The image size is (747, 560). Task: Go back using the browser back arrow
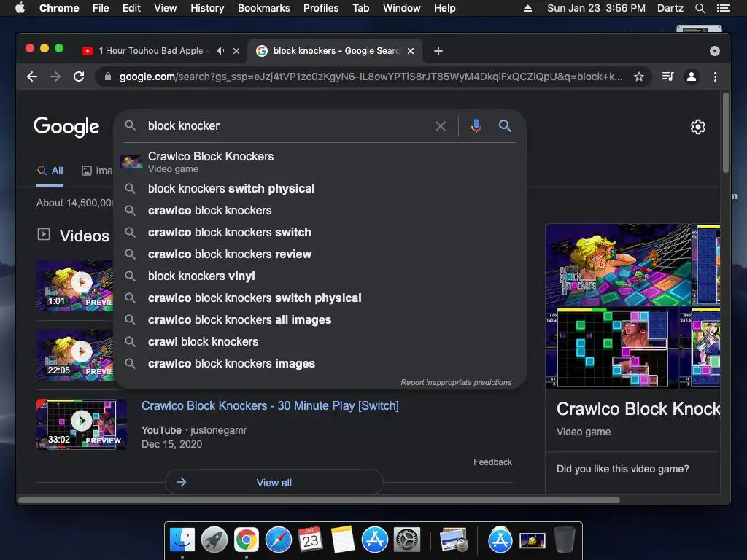pyautogui.click(x=32, y=77)
